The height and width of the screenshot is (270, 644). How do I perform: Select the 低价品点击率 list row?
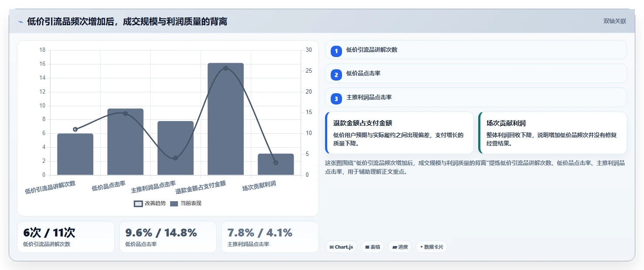click(476, 73)
